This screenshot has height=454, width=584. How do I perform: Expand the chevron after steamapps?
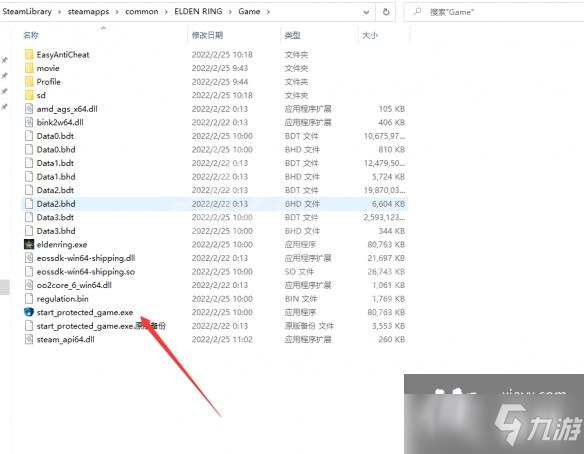(x=117, y=12)
